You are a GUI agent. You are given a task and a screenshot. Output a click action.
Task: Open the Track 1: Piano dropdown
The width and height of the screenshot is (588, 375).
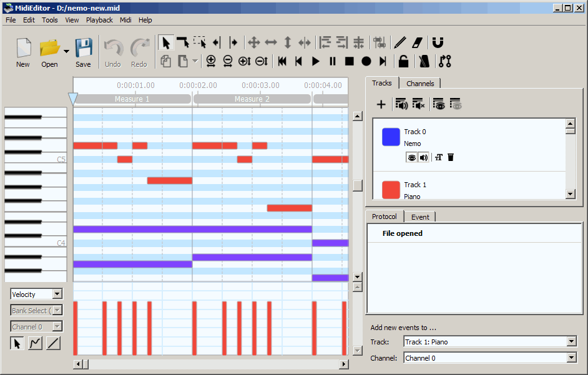tap(490, 342)
